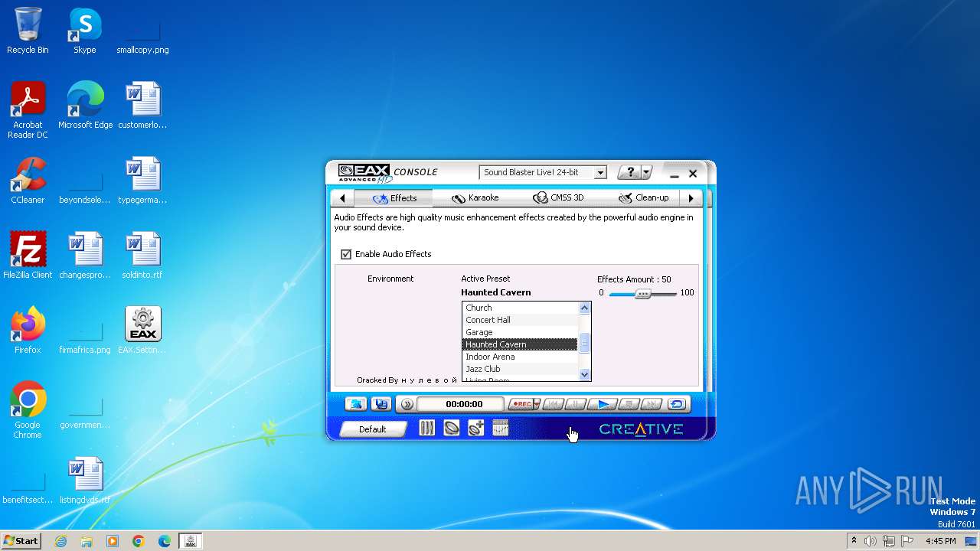
Task: Open the customerlo document icon
Action: pyautogui.click(x=142, y=106)
